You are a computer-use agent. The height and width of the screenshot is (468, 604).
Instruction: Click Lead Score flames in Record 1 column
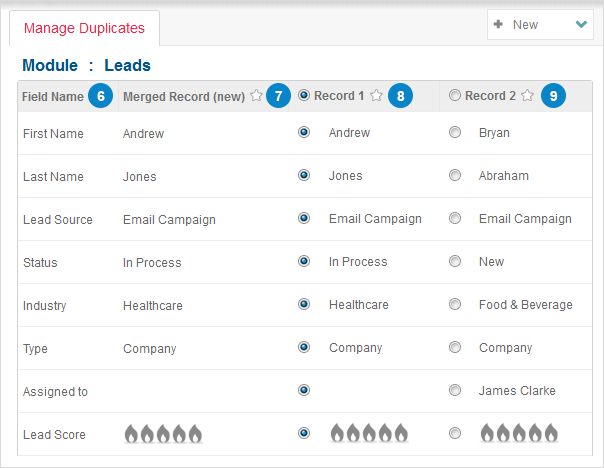(369, 433)
